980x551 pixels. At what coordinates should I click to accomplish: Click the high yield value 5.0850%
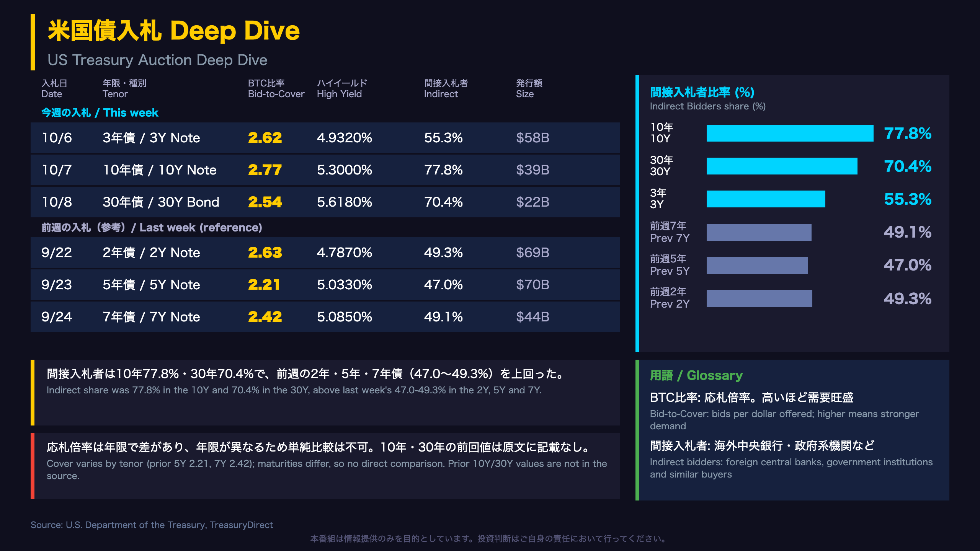(345, 317)
